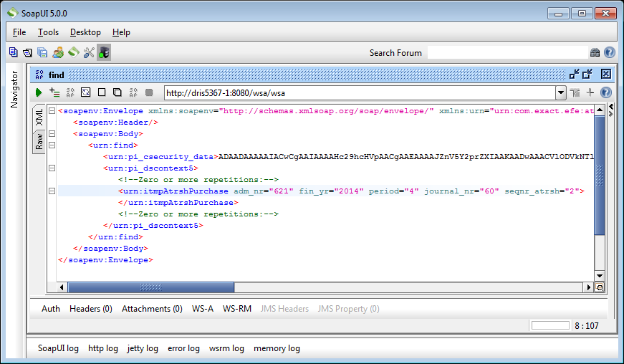Screen dimensions: 624x364
Task: Toggle the proxy server icon
Action: point(104,52)
